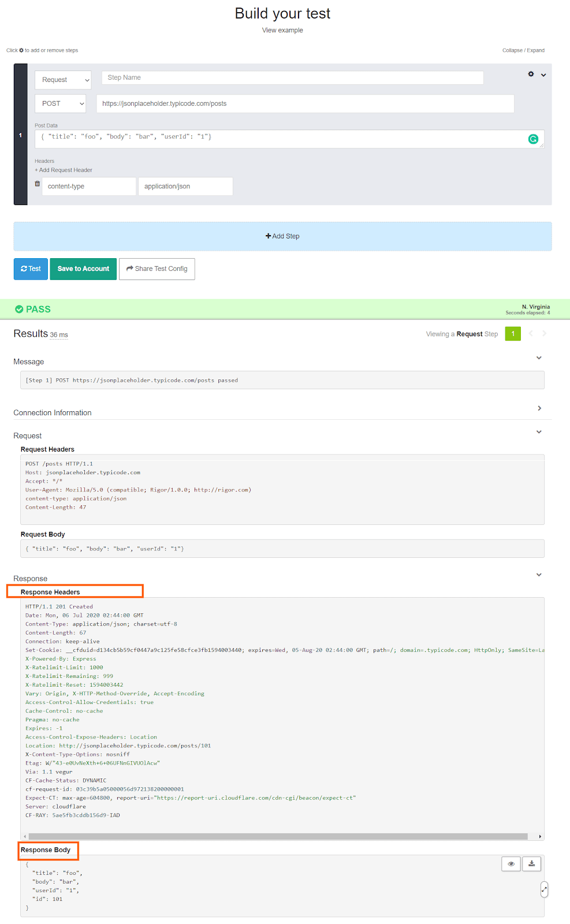Expand response body with resize icon
The image size is (570, 924).
544,889
